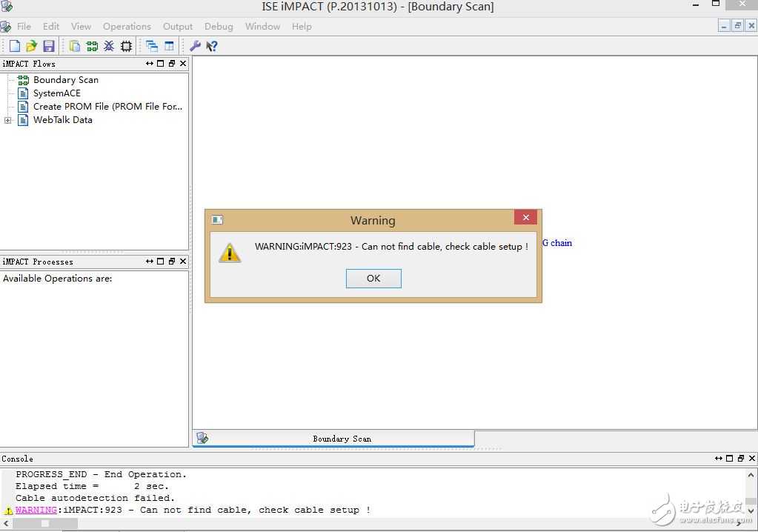This screenshot has width=758, height=532.
Task: Click the Console panel float icon
Action: pyautogui.click(x=741, y=458)
